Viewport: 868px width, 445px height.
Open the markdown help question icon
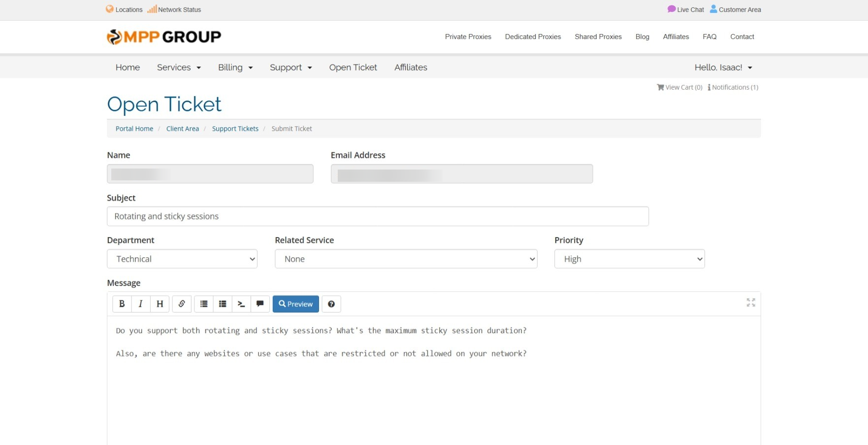tap(331, 304)
